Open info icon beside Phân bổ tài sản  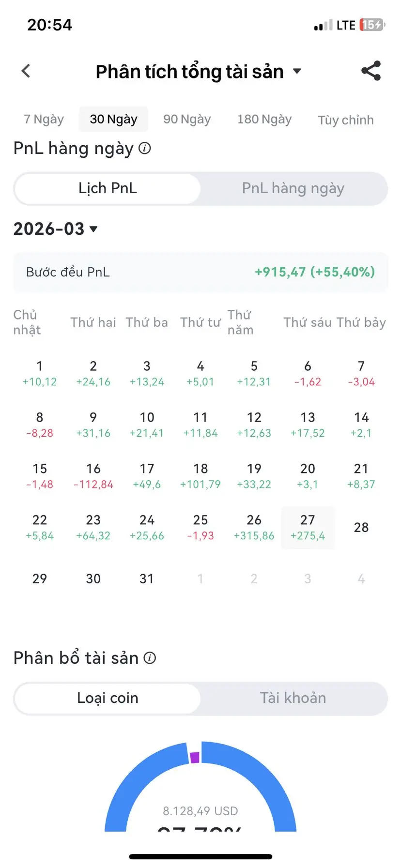click(150, 658)
